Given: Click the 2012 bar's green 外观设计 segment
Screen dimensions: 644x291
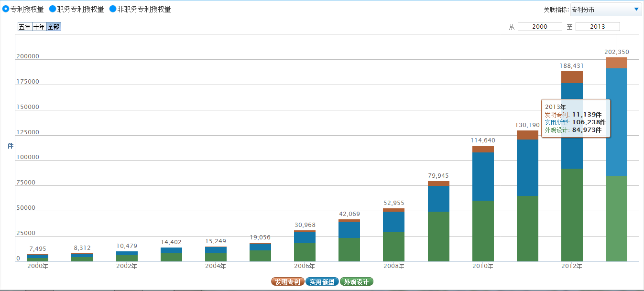Looking at the screenshot, I should (x=572, y=215).
